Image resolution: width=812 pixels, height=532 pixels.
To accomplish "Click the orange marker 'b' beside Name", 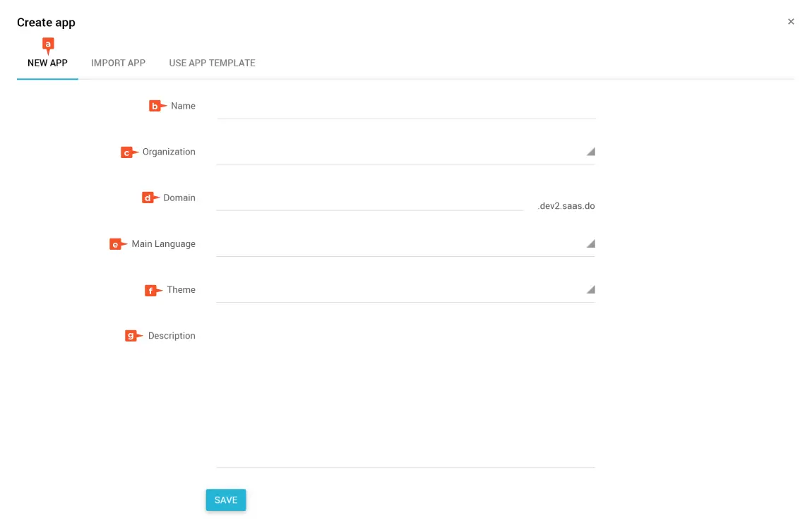I will tap(155, 106).
